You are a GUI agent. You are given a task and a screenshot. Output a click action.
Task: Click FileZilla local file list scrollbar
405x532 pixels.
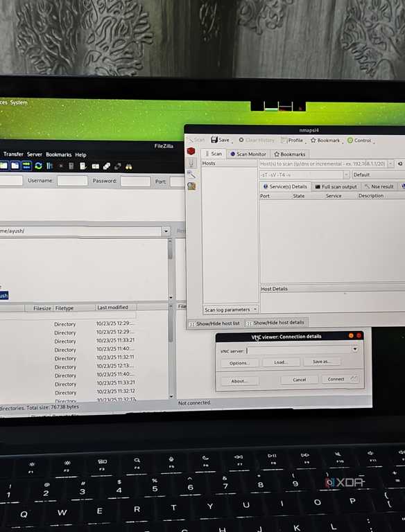coord(171,351)
